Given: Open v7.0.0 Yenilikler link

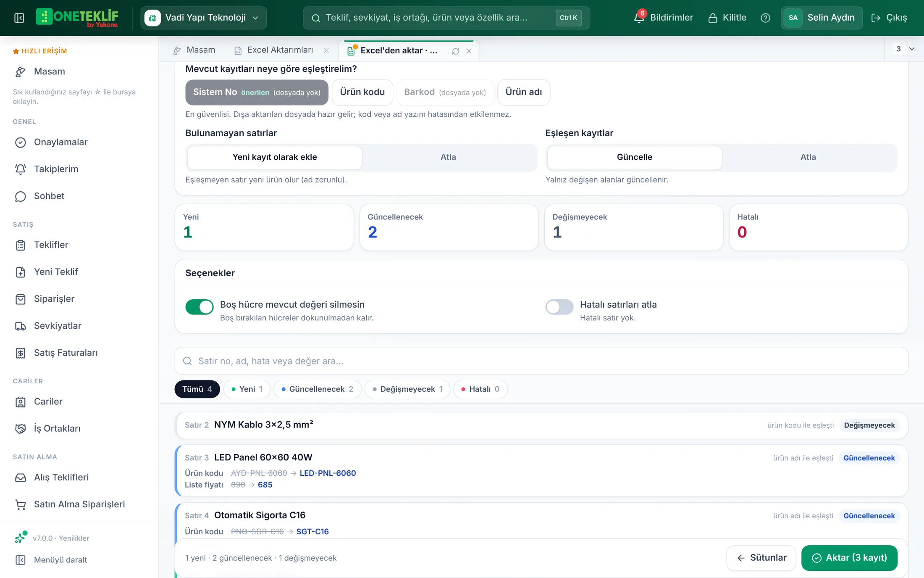Looking at the screenshot, I should coord(61,538).
